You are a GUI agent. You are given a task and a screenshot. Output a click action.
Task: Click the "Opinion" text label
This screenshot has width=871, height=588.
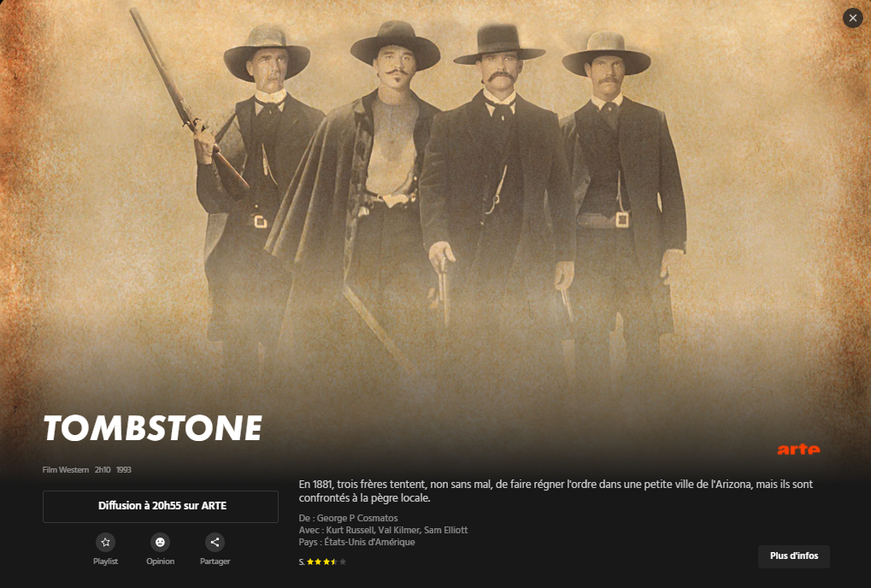160,562
